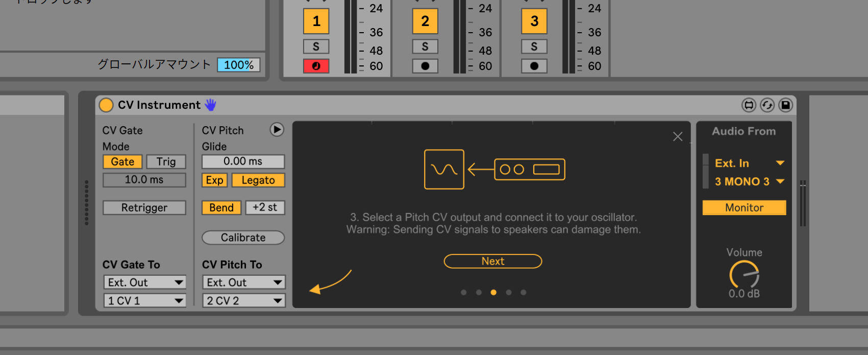Open CV Gate To Ext. Out dropdown
This screenshot has width=868, height=355.
tap(145, 282)
